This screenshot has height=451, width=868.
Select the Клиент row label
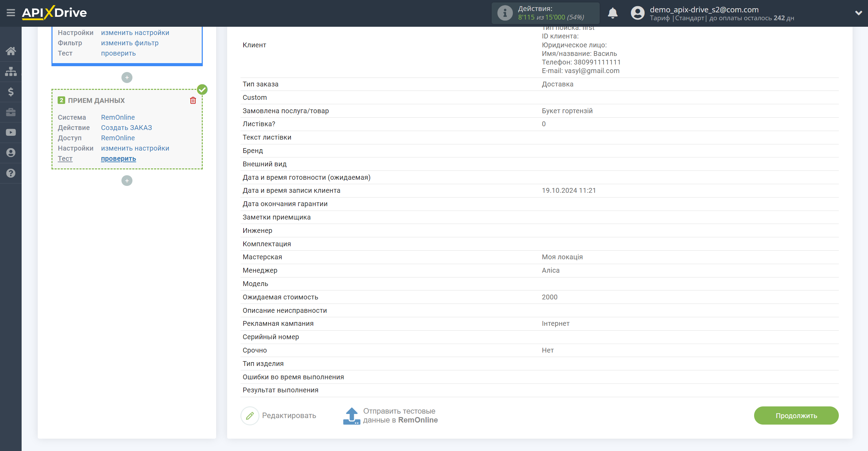point(254,45)
